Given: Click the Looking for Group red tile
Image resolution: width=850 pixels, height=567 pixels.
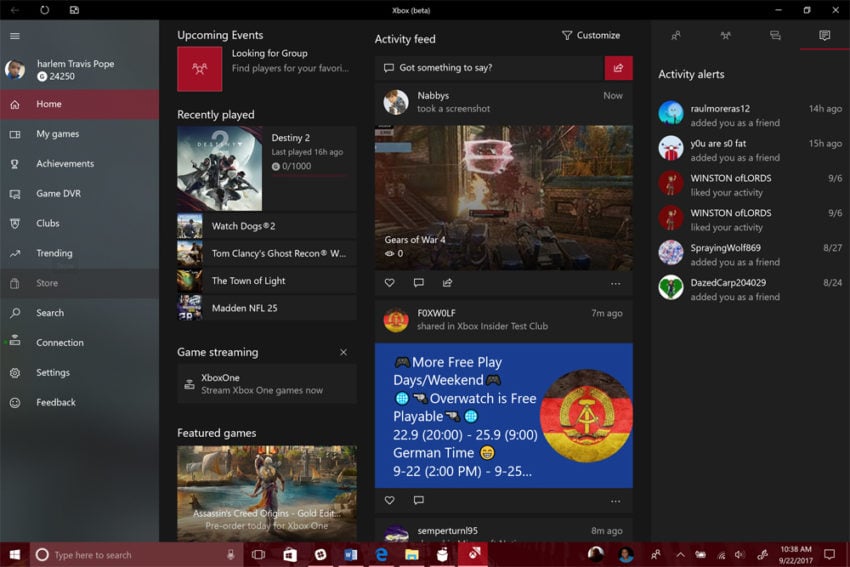Looking at the screenshot, I should point(199,69).
